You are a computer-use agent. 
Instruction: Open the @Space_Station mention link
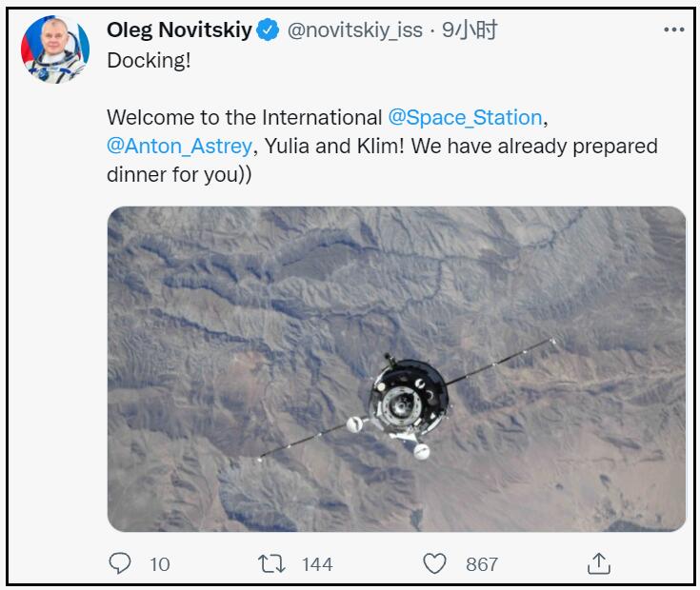coord(465,118)
